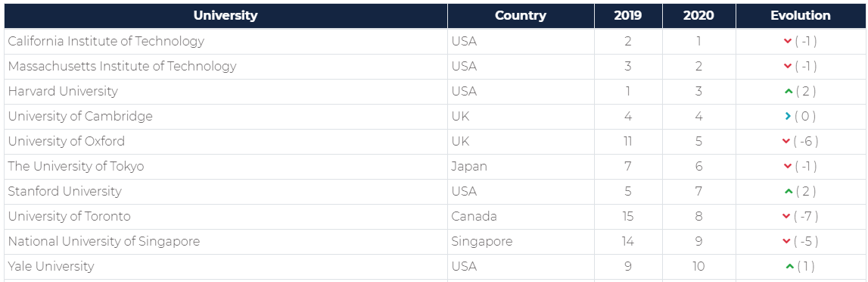Click the University column header

tap(226, 15)
